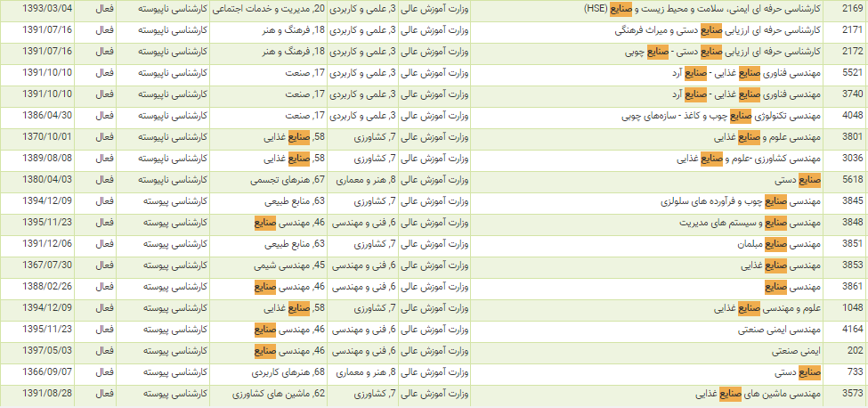Click row ID 3853
The width and height of the screenshot is (868, 408).
pos(852,265)
